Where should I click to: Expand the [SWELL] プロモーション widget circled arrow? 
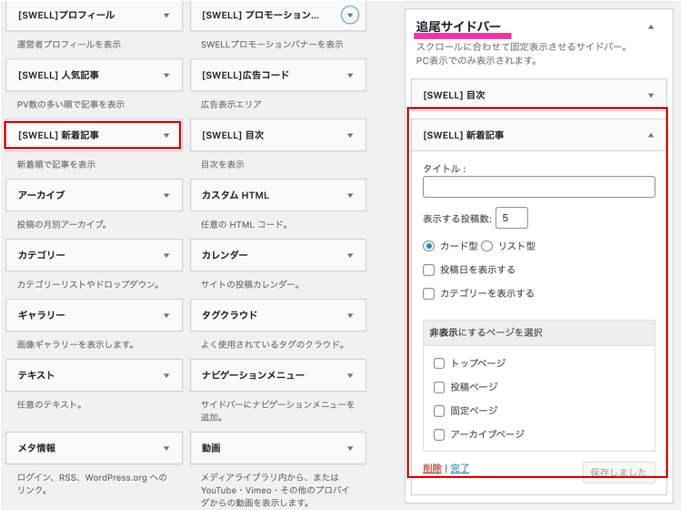click(x=350, y=15)
